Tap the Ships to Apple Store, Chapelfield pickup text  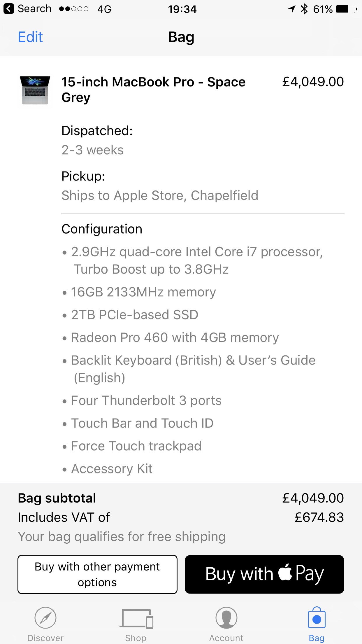point(160,195)
